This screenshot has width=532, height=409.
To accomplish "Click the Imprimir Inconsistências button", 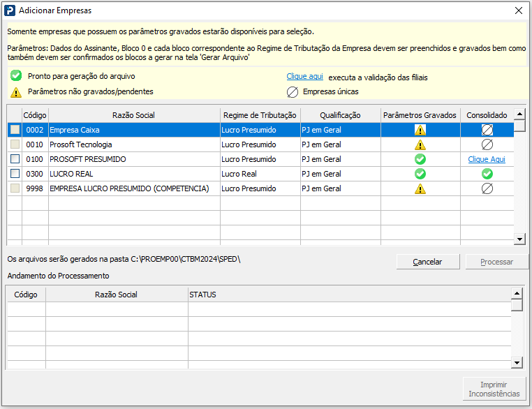I will (494, 389).
